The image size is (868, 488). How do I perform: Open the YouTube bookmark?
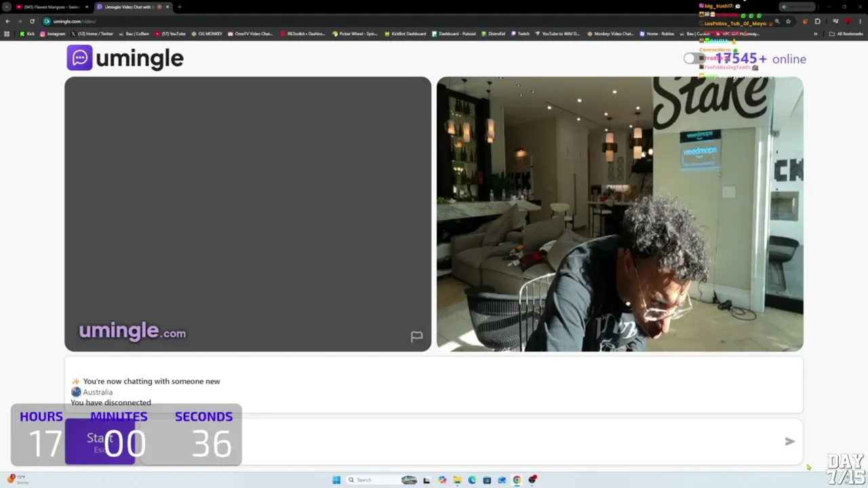(x=170, y=34)
